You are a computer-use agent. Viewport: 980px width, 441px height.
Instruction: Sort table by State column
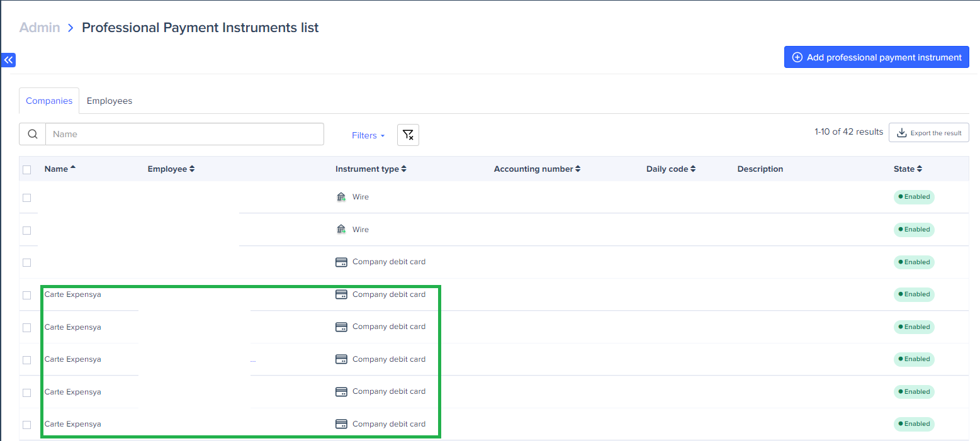click(x=907, y=169)
